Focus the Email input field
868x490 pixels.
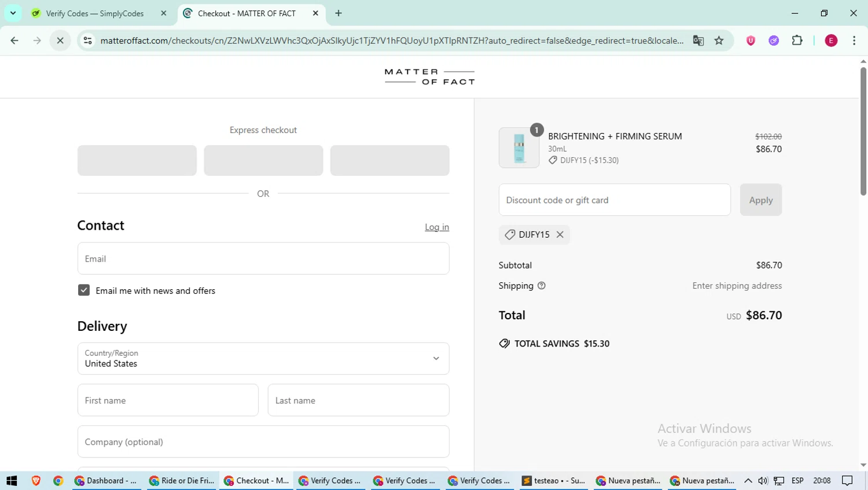tap(263, 259)
